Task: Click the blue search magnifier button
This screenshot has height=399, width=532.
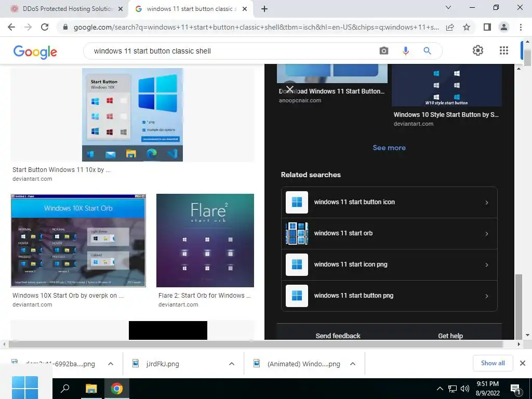Action: (x=427, y=51)
